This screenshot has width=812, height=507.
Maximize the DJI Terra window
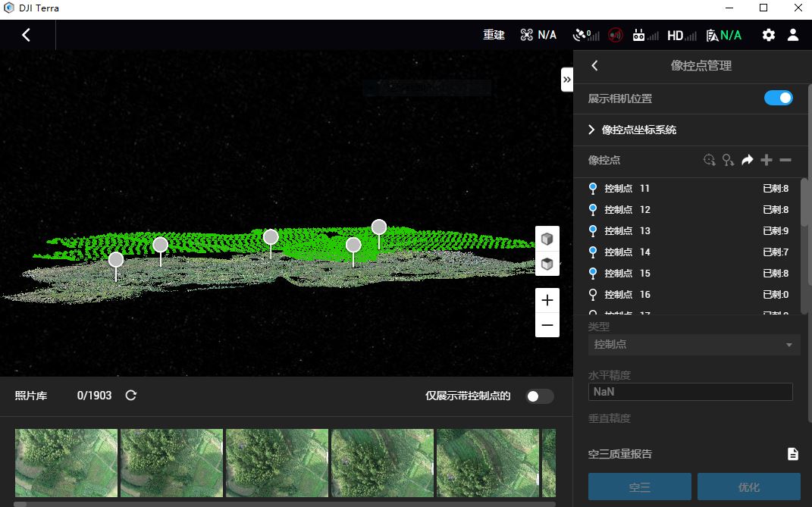click(x=763, y=8)
